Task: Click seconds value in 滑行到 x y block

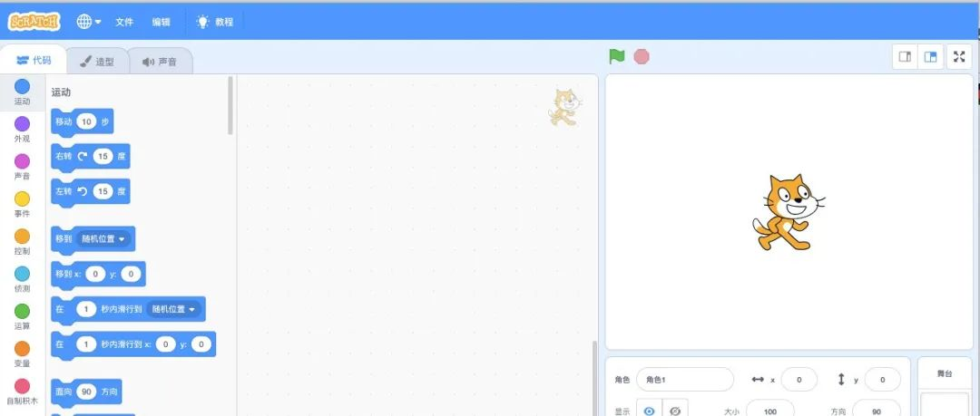Action: pyautogui.click(x=86, y=343)
